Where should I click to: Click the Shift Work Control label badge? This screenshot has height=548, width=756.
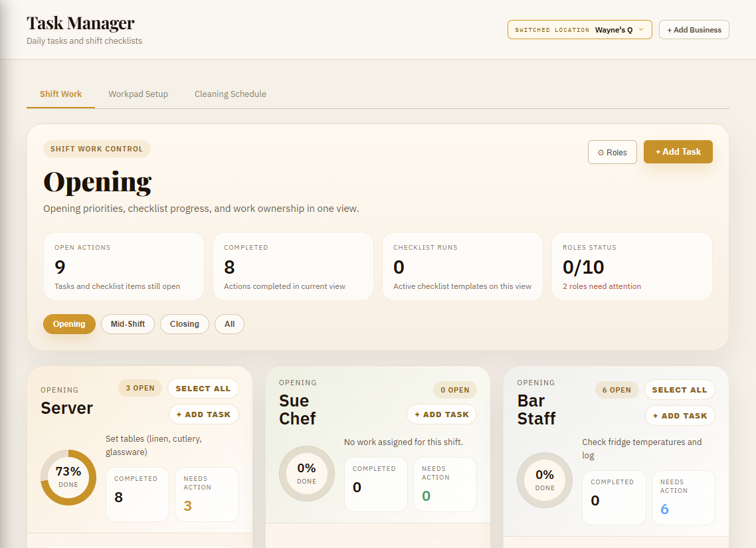[97, 149]
